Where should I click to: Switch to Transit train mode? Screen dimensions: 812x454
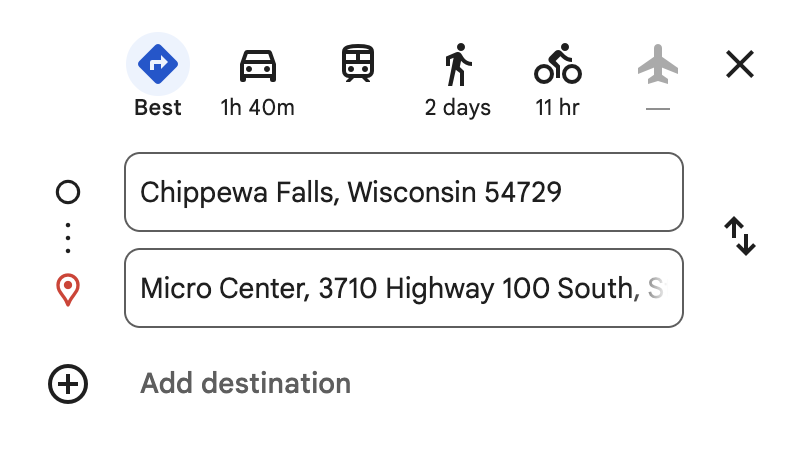358,63
